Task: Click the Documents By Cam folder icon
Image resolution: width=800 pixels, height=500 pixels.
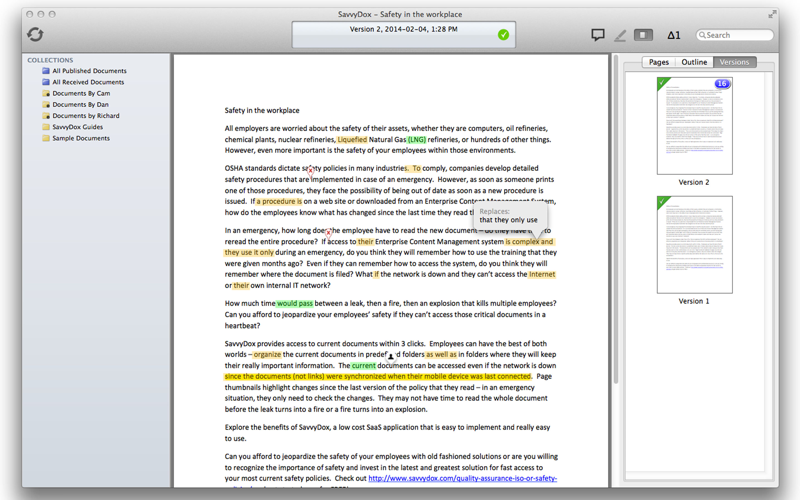Action: (46, 93)
